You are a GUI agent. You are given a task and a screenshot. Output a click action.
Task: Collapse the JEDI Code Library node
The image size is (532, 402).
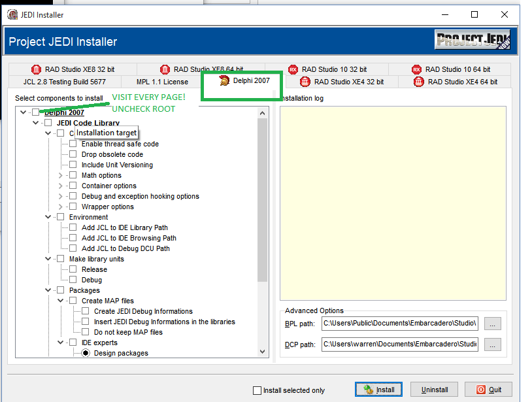[x=36, y=122]
